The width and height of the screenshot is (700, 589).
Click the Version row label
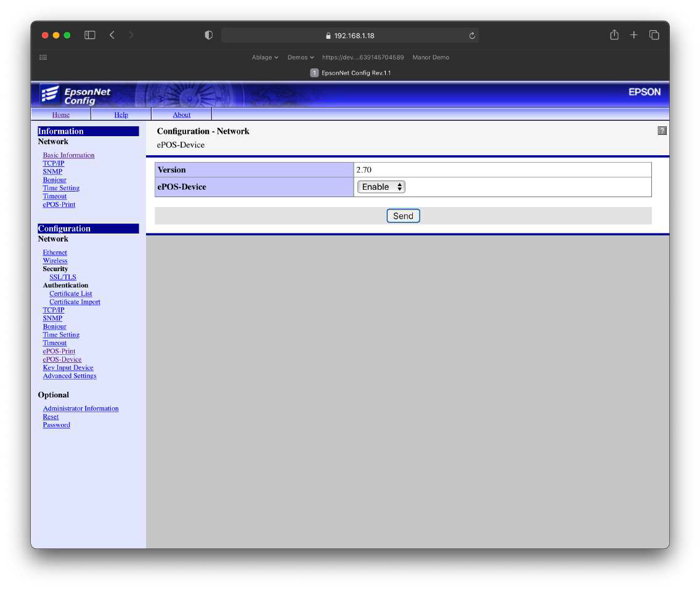coord(171,169)
